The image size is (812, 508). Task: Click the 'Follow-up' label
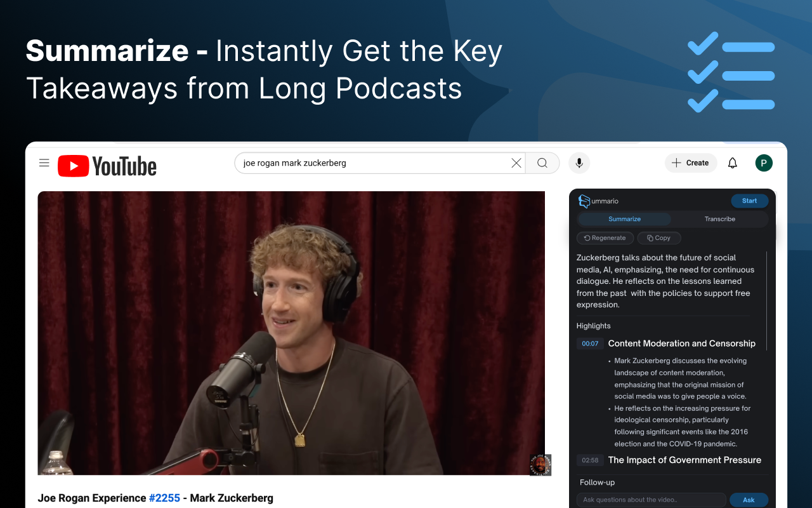597,483
